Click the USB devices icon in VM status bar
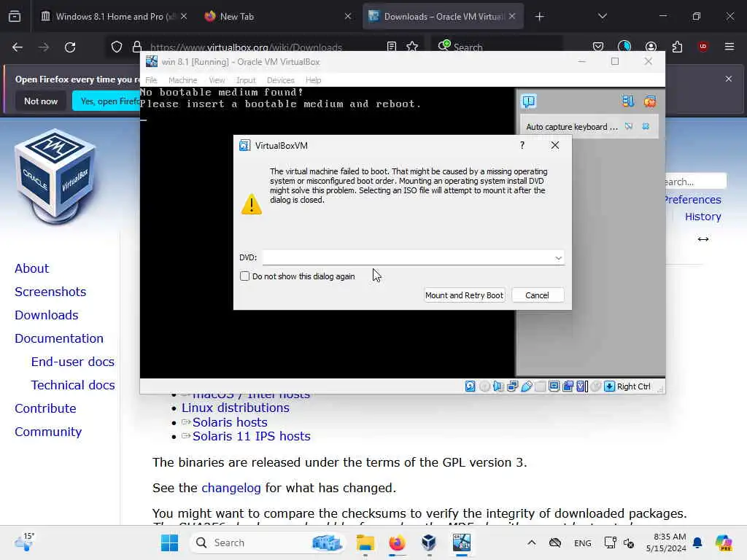747x560 pixels. click(x=527, y=386)
